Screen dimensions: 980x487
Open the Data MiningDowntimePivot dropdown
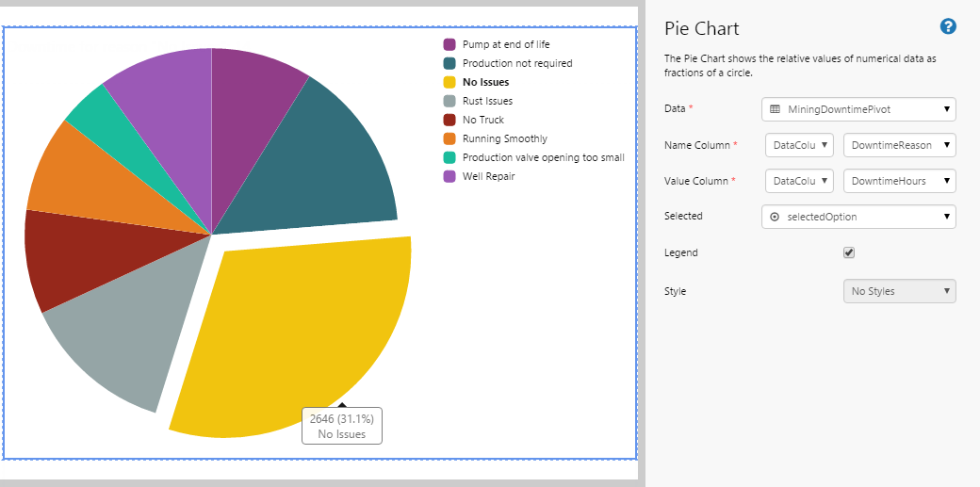point(858,109)
